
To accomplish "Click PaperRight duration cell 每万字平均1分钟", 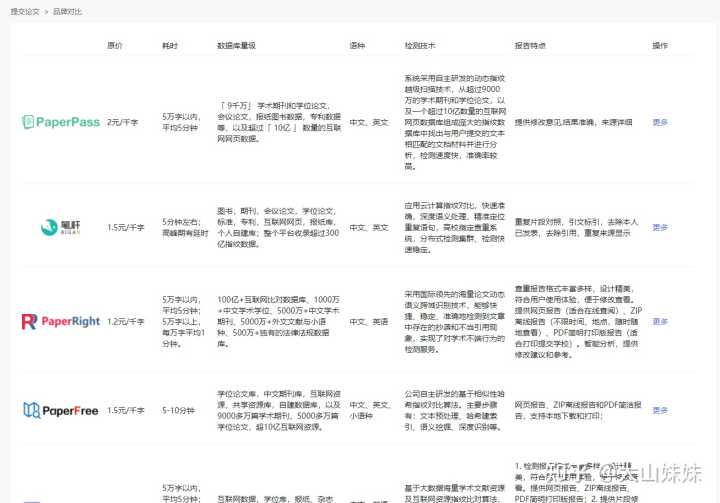I will click(x=184, y=322).
